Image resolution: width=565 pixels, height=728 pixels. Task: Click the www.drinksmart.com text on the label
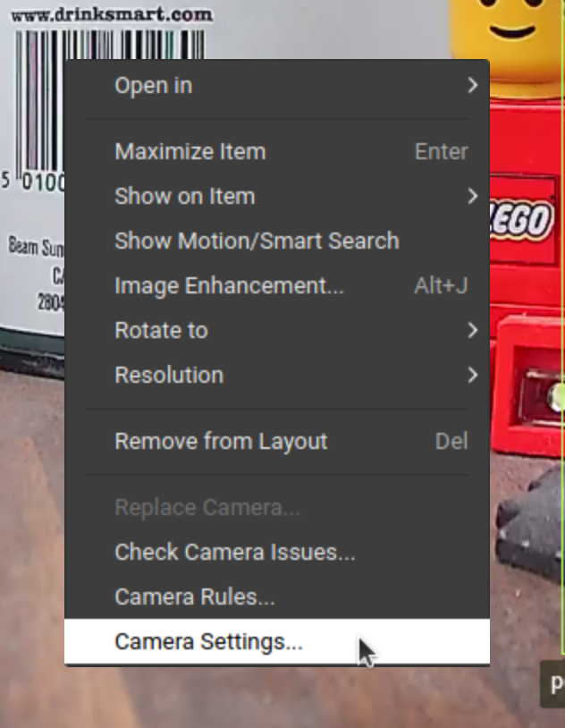111,14
